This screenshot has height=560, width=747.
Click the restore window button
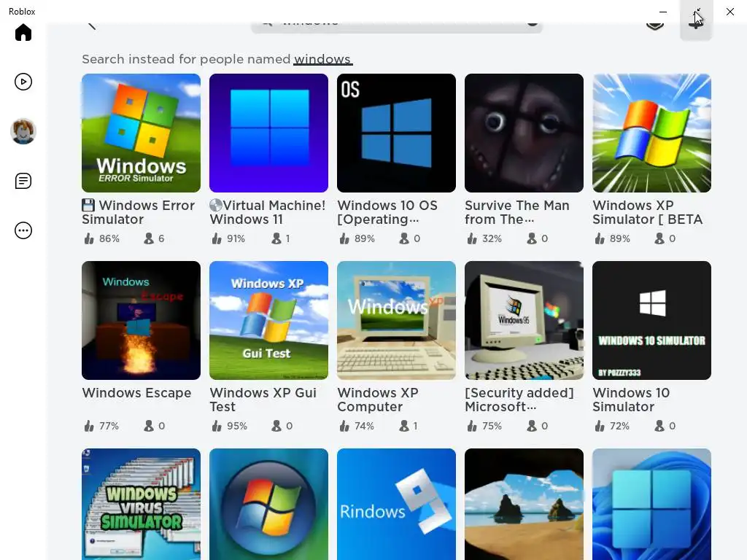697,12
